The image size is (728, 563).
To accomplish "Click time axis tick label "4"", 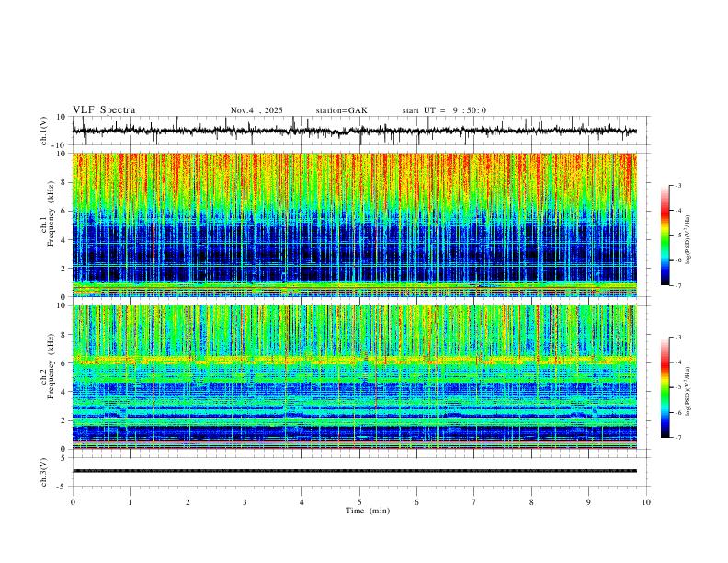I will point(301,502).
